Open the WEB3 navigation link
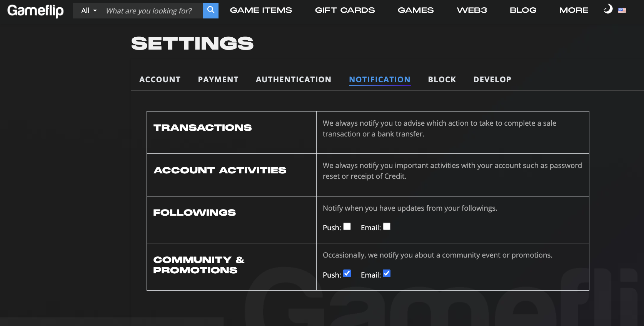The image size is (644, 326). [472, 10]
